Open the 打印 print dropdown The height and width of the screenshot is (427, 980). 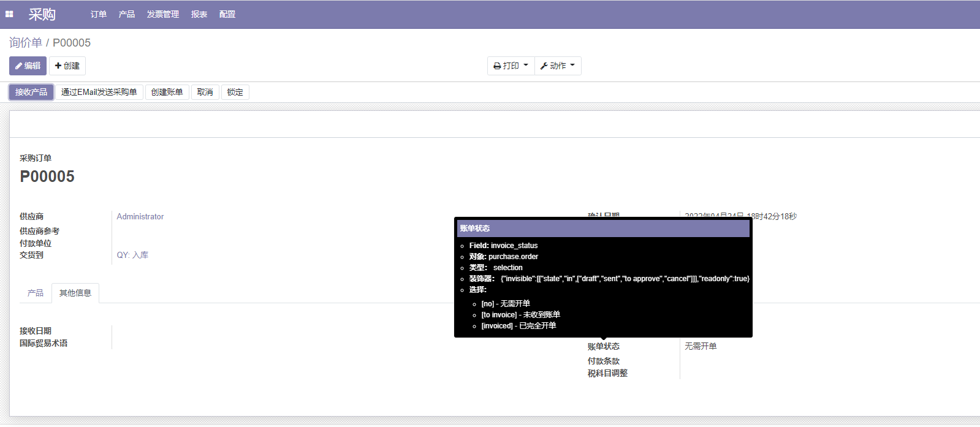(x=511, y=66)
